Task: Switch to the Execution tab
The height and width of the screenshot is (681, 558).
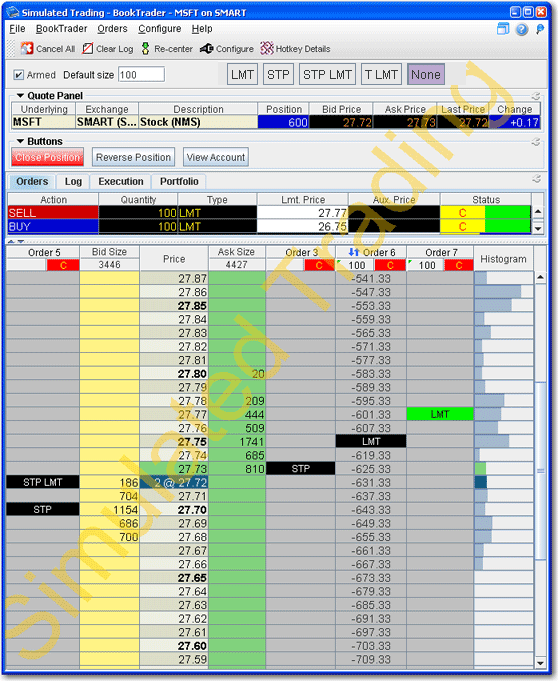Action: (121, 182)
